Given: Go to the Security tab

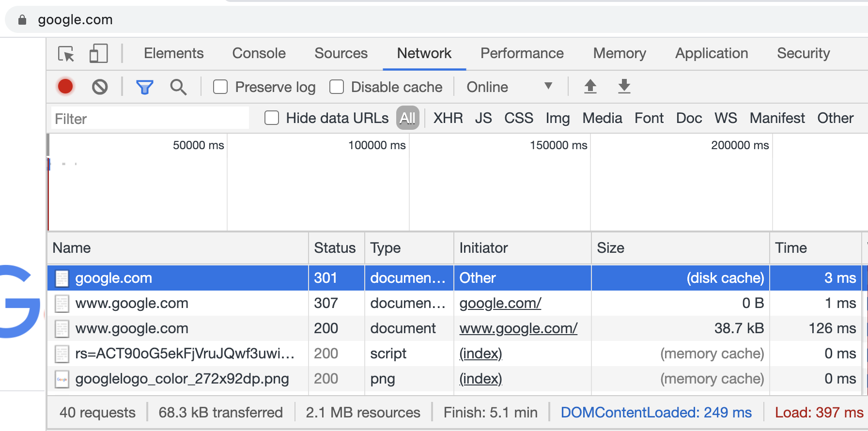Looking at the screenshot, I should point(804,53).
